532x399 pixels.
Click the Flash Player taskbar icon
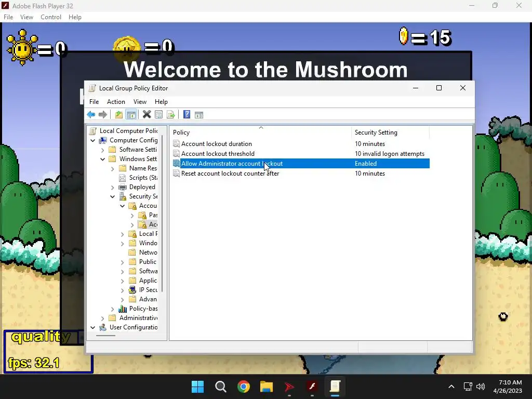[312, 387]
